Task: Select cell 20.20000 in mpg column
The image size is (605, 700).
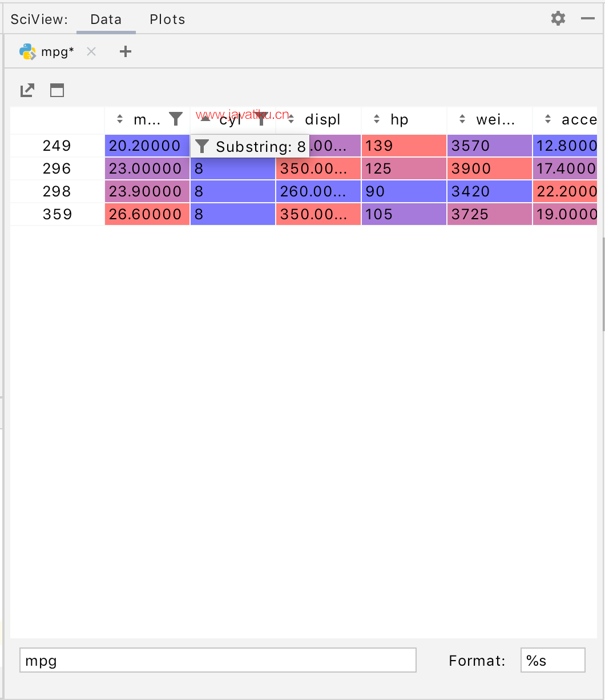Action: pyautogui.click(x=147, y=146)
